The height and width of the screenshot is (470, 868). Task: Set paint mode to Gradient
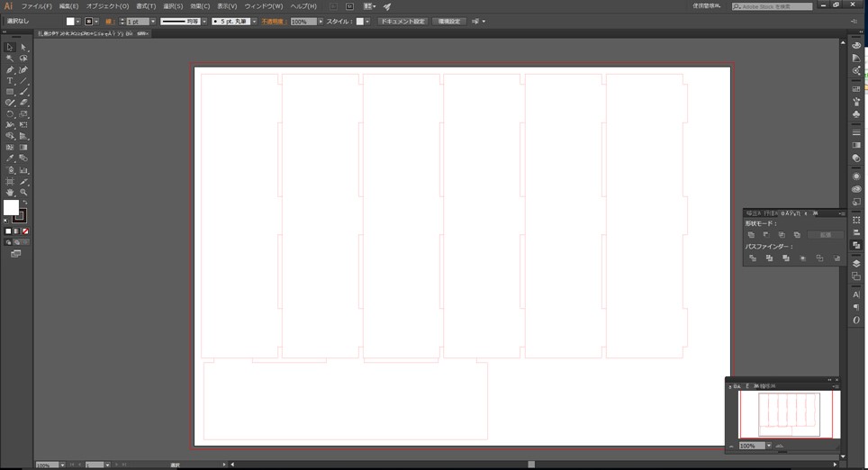(x=16, y=231)
